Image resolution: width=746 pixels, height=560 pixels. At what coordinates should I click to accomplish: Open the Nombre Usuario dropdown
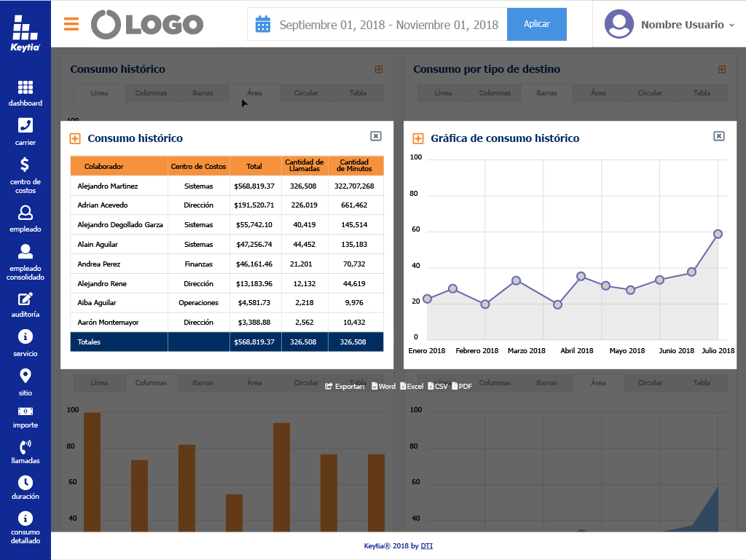click(687, 25)
